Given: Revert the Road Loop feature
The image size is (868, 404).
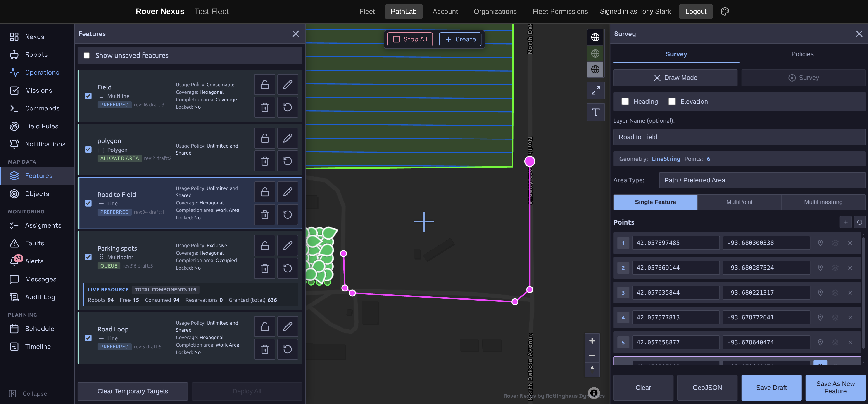Looking at the screenshot, I should point(288,349).
